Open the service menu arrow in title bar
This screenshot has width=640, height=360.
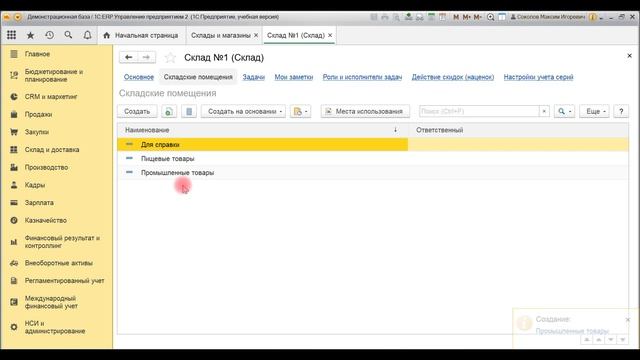click(601, 18)
